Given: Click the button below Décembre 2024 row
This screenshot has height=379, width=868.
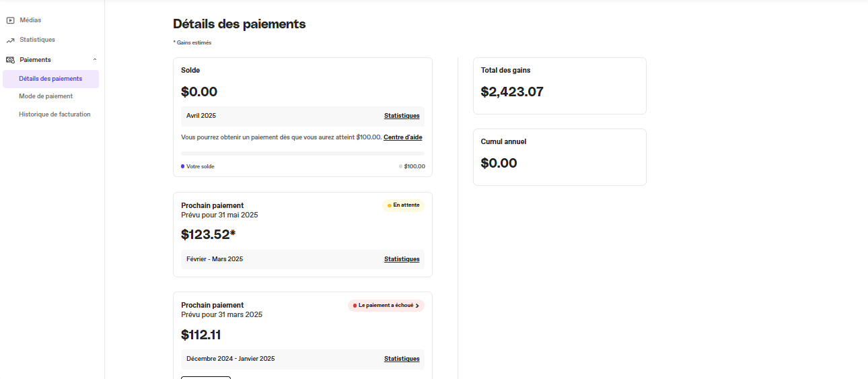Looking at the screenshot, I should (206, 377).
